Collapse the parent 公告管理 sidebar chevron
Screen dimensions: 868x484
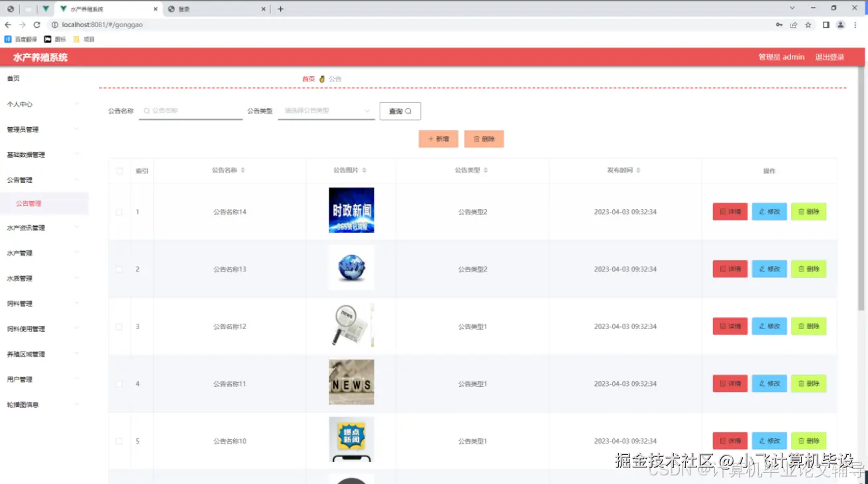coord(77,179)
